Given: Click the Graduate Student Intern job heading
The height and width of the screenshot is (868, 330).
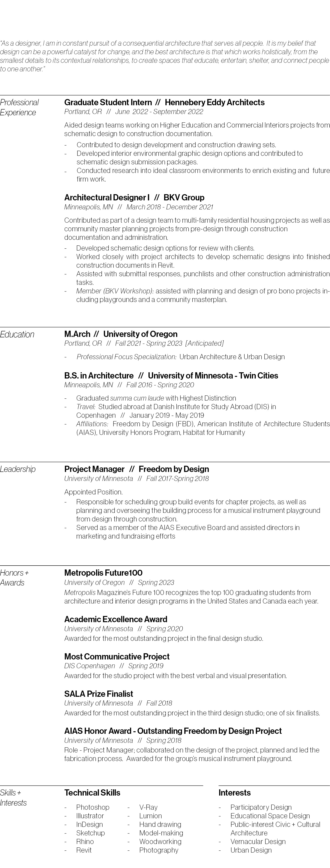Looking at the screenshot, I should [164, 102].
